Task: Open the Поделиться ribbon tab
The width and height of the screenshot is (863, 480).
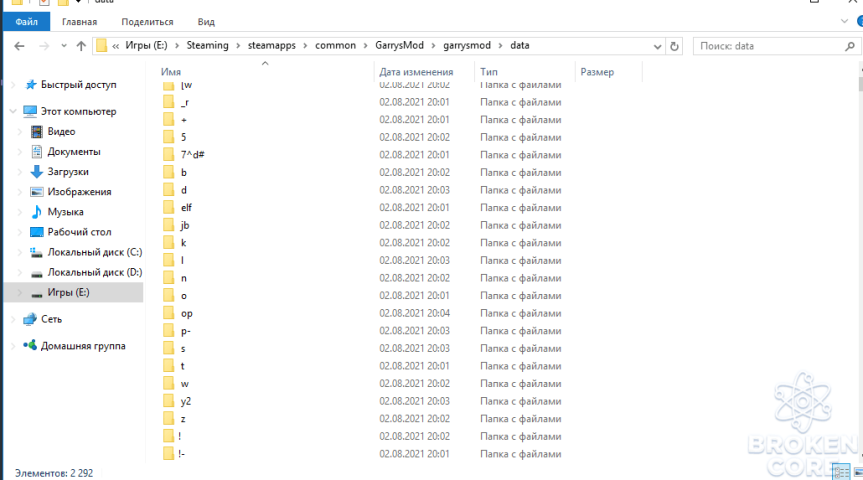Action: coord(147,22)
